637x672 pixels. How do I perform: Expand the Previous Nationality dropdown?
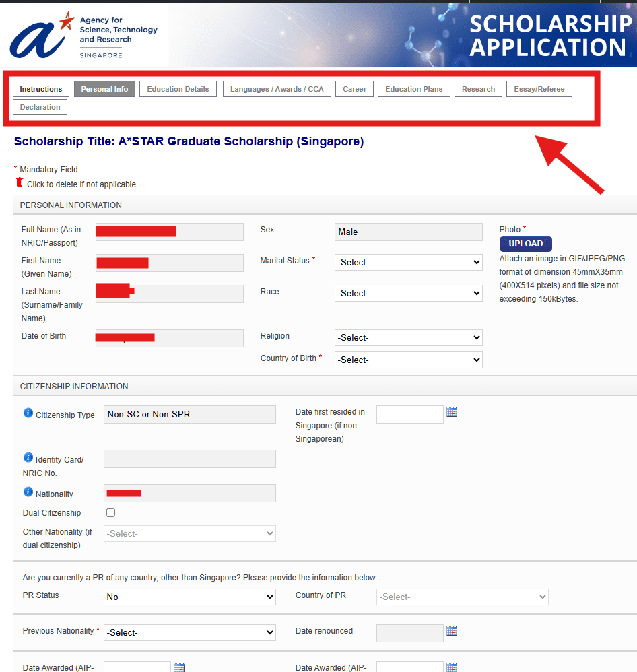[x=189, y=632]
